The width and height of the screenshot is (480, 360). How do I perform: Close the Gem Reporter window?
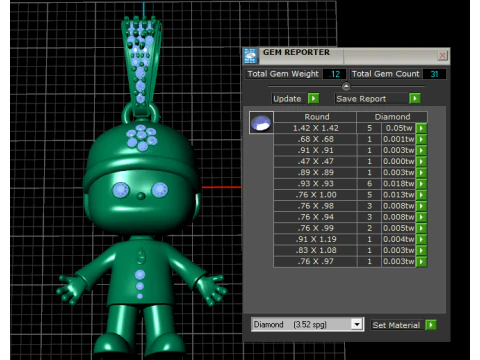click(442, 55)
